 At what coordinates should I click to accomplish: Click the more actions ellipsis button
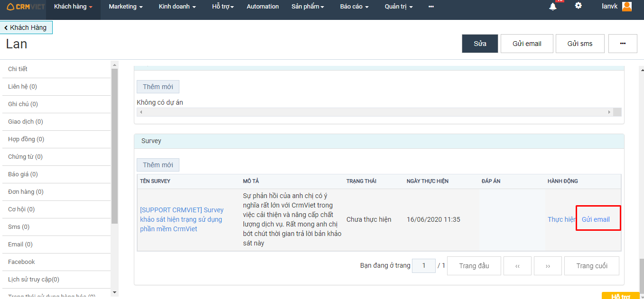click(623, 44)
